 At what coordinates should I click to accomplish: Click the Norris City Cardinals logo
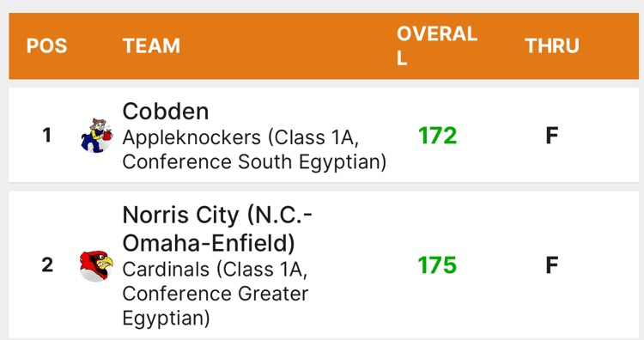click(96, 265)
